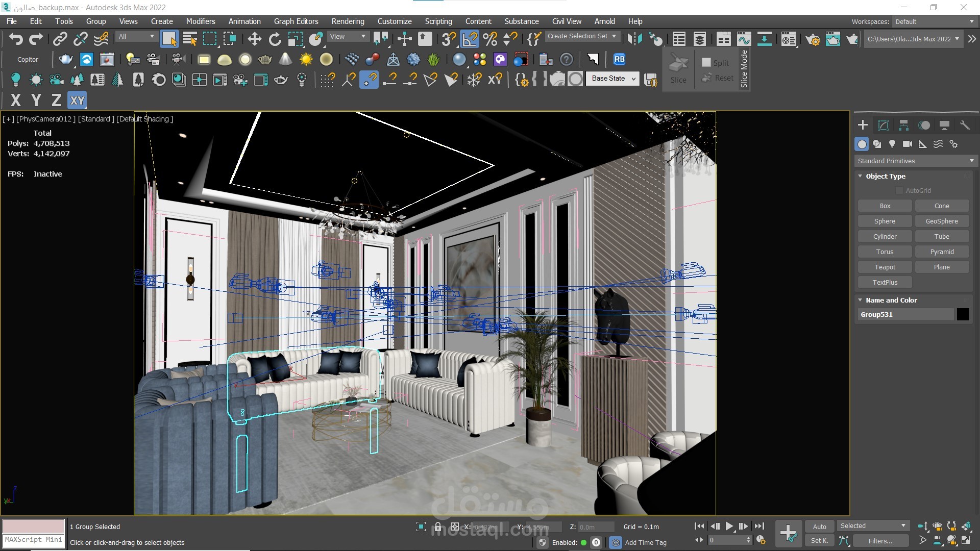The image size is (980, 551).
Task: Click the GeoSphere button
Action: pos(942,221)
